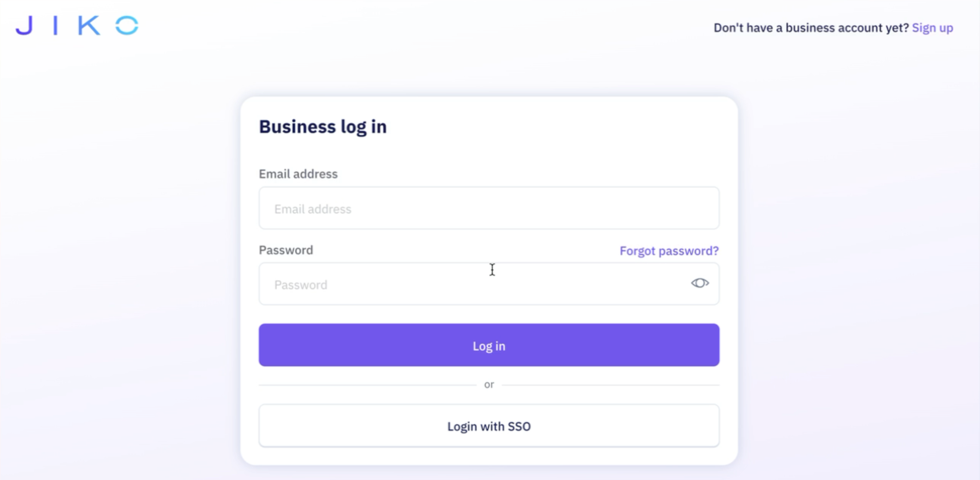Authenticate using single sign-on
This screenshot has width=980, height=480.
489,426
